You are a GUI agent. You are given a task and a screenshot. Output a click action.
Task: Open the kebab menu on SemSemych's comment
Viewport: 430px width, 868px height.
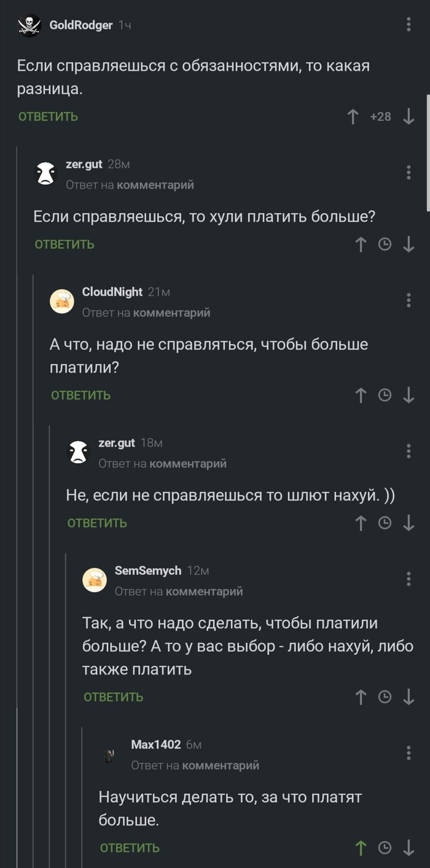pos(407,578)
